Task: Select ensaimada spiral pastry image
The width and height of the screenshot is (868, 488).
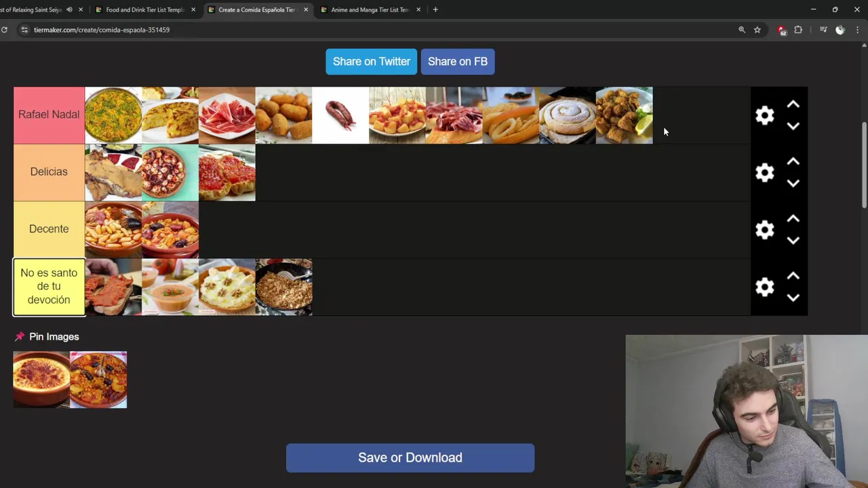Action: point(568,115)
